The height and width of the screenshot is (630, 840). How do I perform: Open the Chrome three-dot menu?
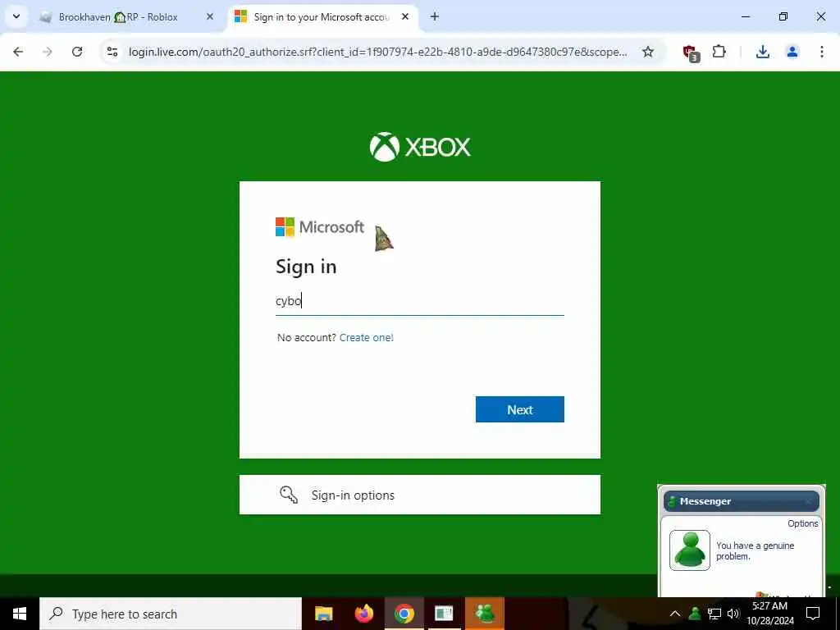tap(822, 52)
